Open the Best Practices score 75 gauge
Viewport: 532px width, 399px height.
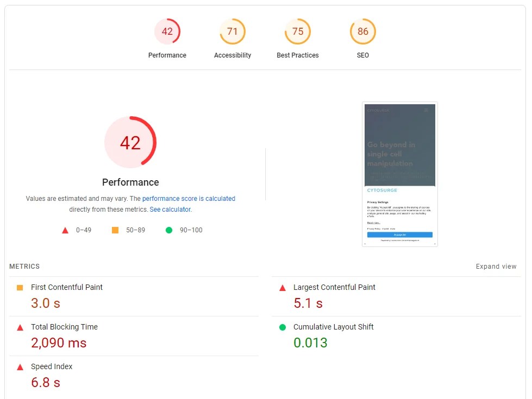click(x=298, y=31)
